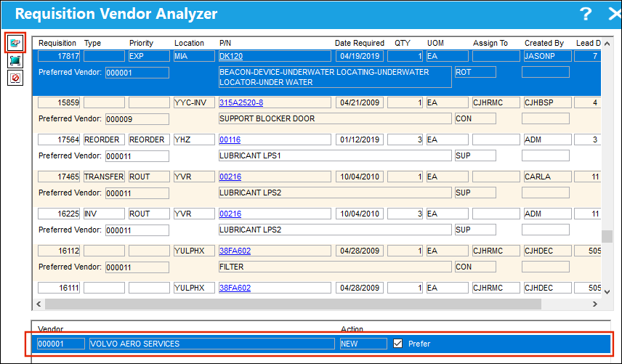Toggle the Prefer checkbox for Volvo Aero Services
The width and height of the screenshot is (622, 364).
(x=398, y=344)
